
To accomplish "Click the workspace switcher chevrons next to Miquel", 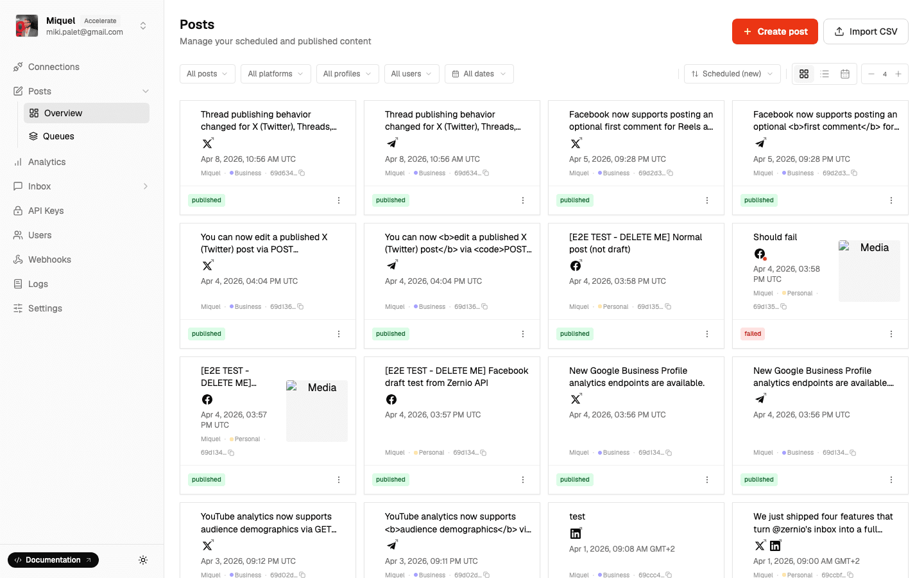I will click(x=143, y=25).
